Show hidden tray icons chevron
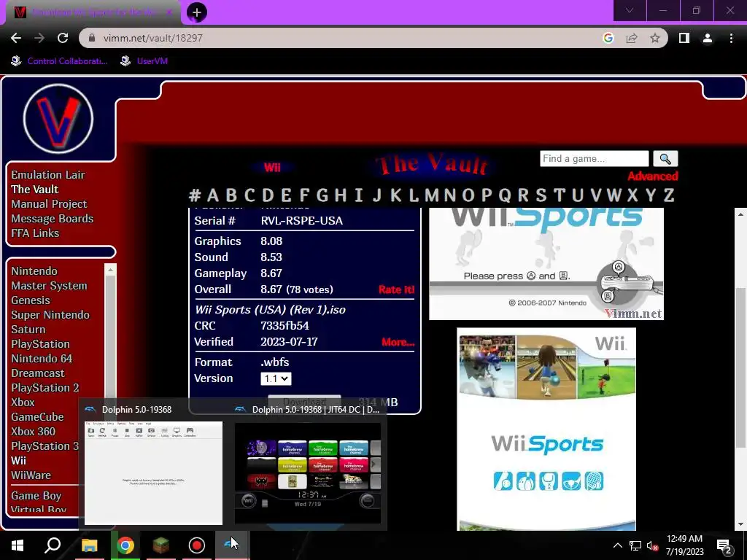This screenshot has width=747, height=560. pos(617,545)
